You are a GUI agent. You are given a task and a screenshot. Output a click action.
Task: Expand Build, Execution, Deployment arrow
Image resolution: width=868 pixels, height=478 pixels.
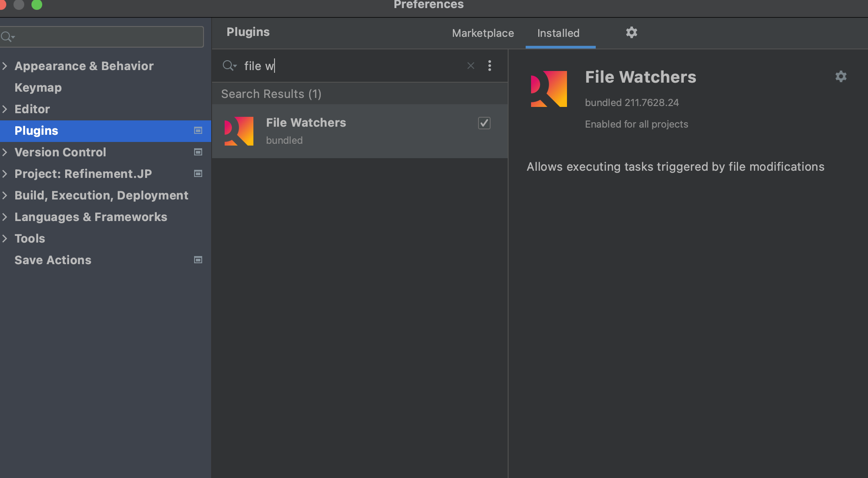point(5,195)
